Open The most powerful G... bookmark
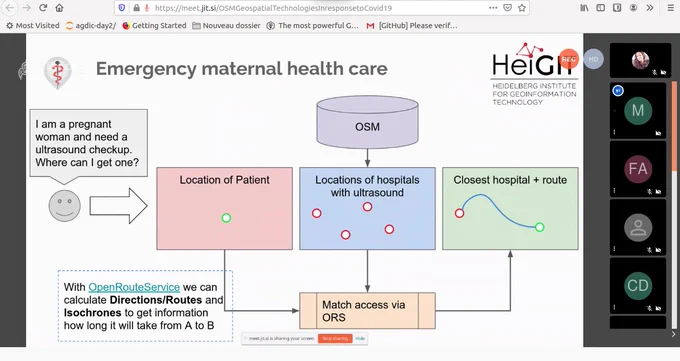This screenshot has height=361, width=680. point(312,26)
